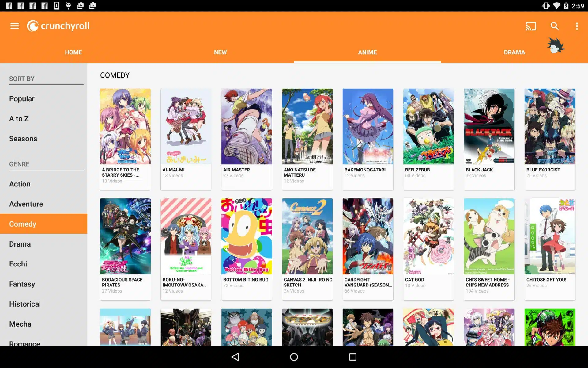
Task: Select the Comedy genre filter
Action: [22, 224]
